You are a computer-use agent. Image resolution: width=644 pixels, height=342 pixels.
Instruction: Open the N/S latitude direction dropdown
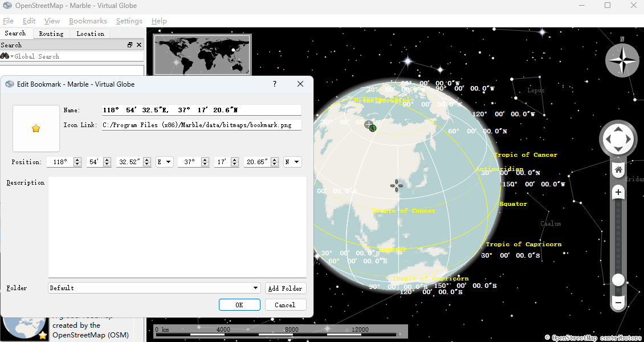(x=292, y=162)
